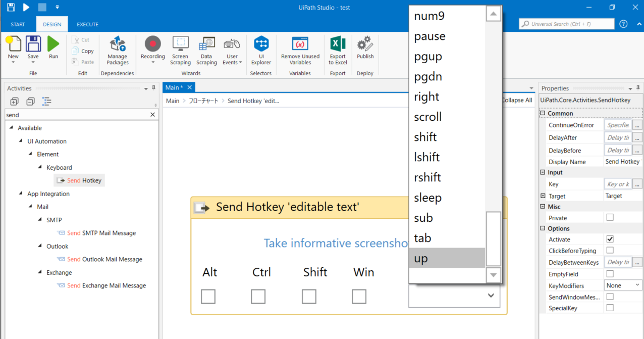Click the New project icon
Screen dimensions: 644x339
tap(14, 44)
